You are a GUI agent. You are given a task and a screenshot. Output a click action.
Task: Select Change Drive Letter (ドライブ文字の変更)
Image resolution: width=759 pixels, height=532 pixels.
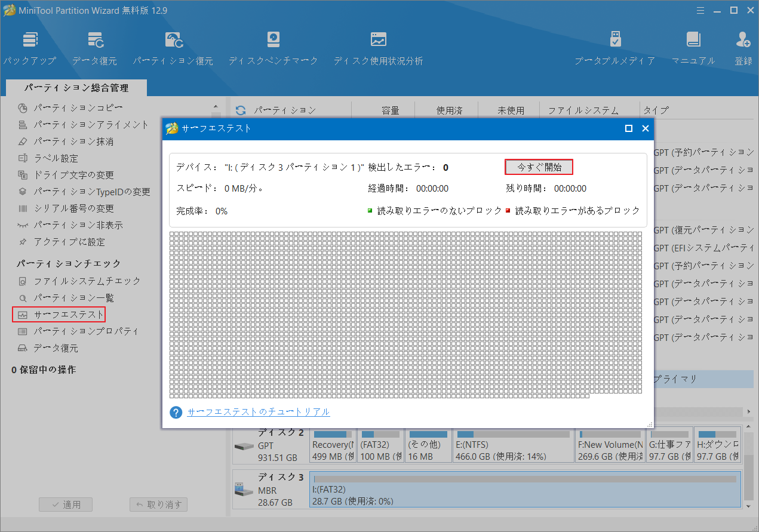65,175
